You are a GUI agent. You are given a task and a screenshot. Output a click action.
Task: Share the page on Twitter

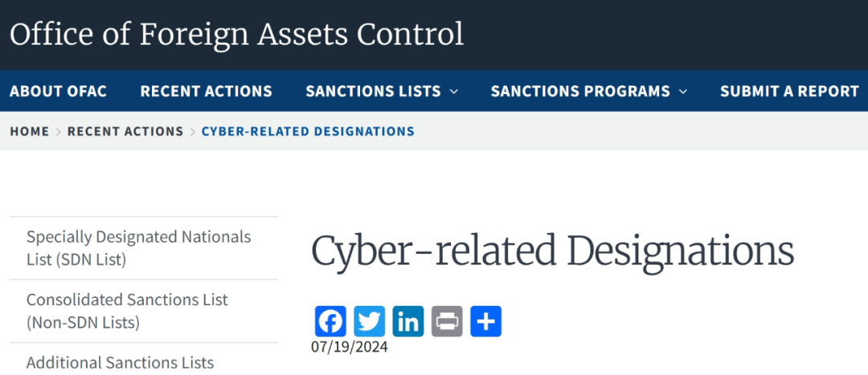click(369, 321)
